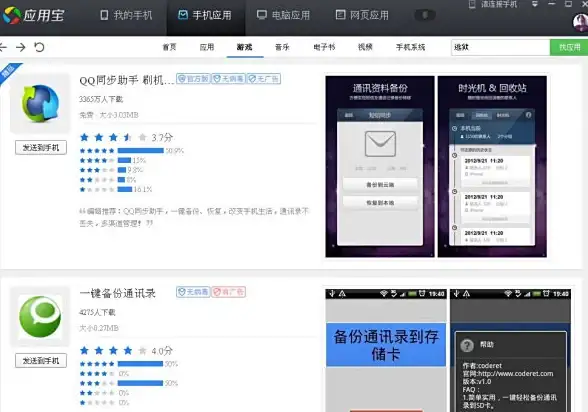The width and height of the screenshot is (588, 412).
Task: Click the 4275人下载 download count
Action: point(97,312)
